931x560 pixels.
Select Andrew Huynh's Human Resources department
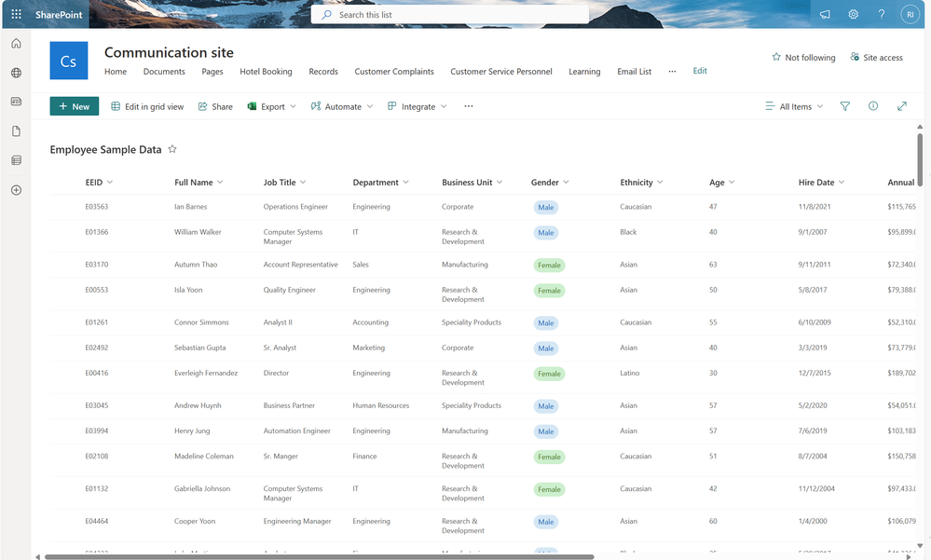(x=380, y=405)
